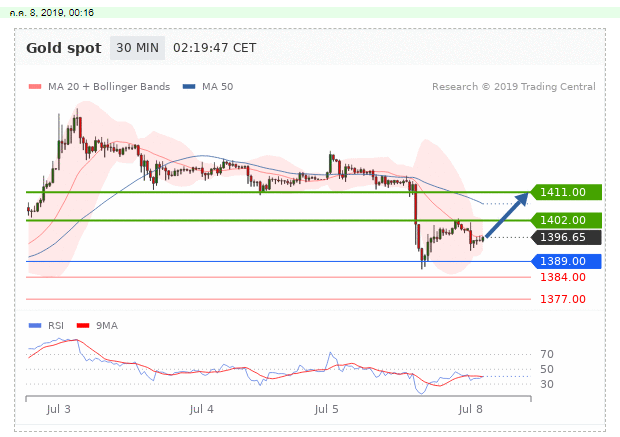The height and width of the screenshot is (437, 620).
Task: Click the RSI legend color swatch
Action: coord(35,325)
